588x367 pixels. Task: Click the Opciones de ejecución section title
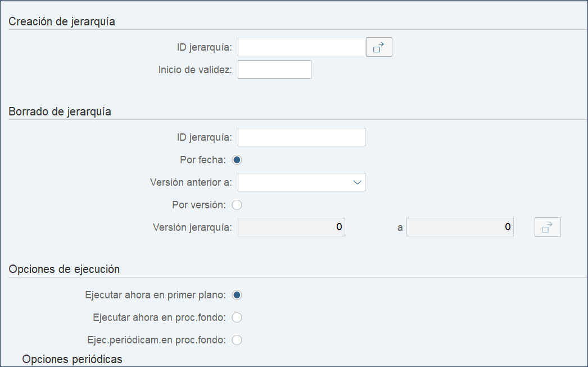64,269
